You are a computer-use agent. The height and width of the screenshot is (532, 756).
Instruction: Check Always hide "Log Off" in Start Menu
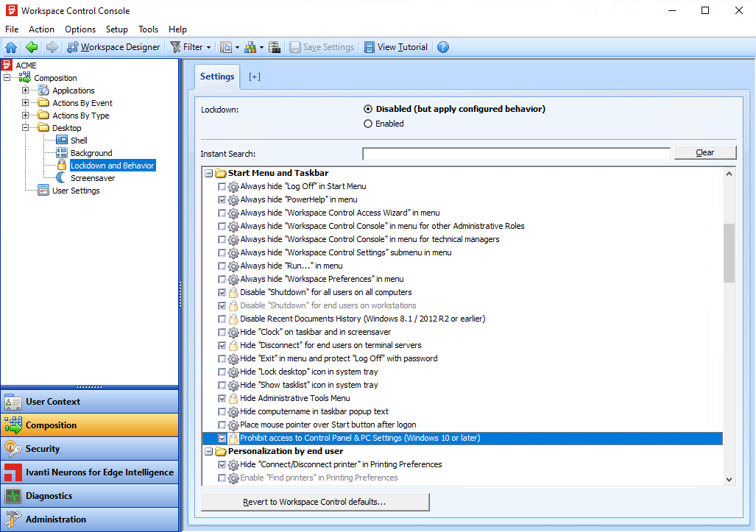point(222,186)
